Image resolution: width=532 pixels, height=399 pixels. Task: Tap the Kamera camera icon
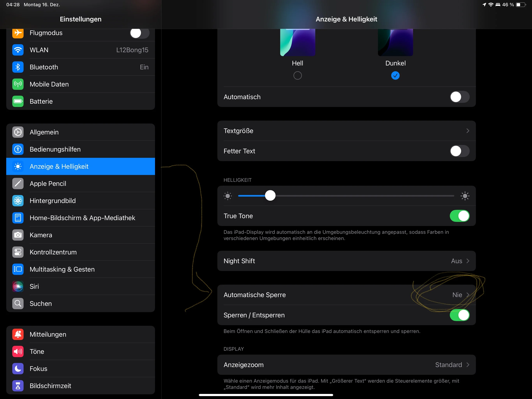[18, 235]
